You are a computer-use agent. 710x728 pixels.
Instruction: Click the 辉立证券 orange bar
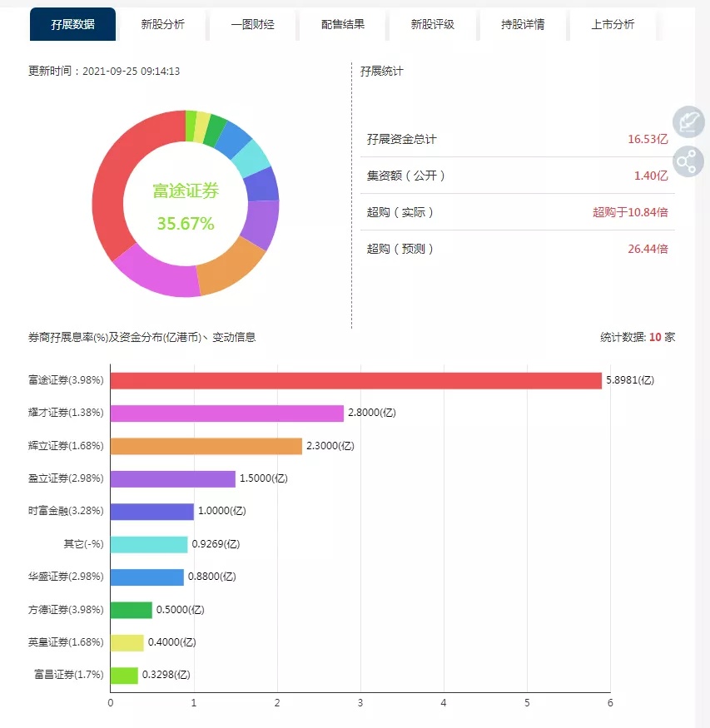[x=206, y=446]
